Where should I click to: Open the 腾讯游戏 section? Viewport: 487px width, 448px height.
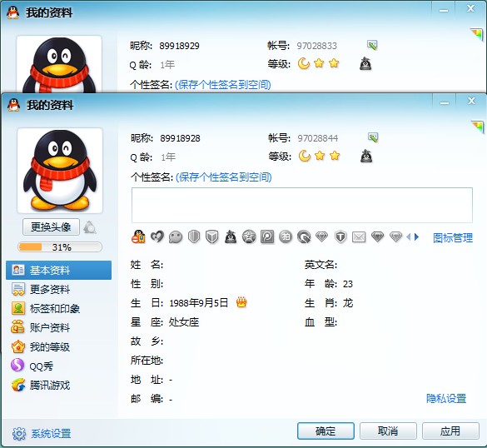[x=59, y=386]
